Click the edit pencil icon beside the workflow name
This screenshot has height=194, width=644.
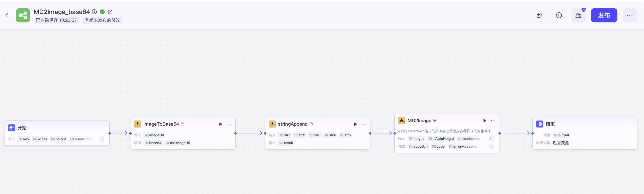coord(110,12)
